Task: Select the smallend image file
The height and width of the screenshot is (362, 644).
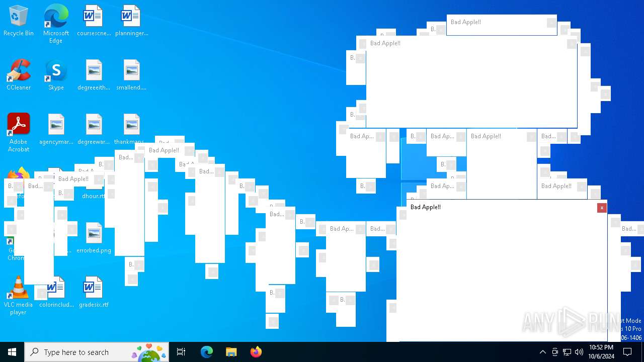Action: click(131, 75)
